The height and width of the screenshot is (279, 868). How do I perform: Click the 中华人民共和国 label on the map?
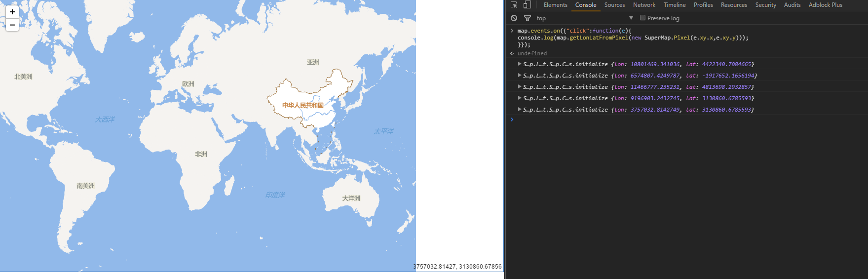click(302, 105)
